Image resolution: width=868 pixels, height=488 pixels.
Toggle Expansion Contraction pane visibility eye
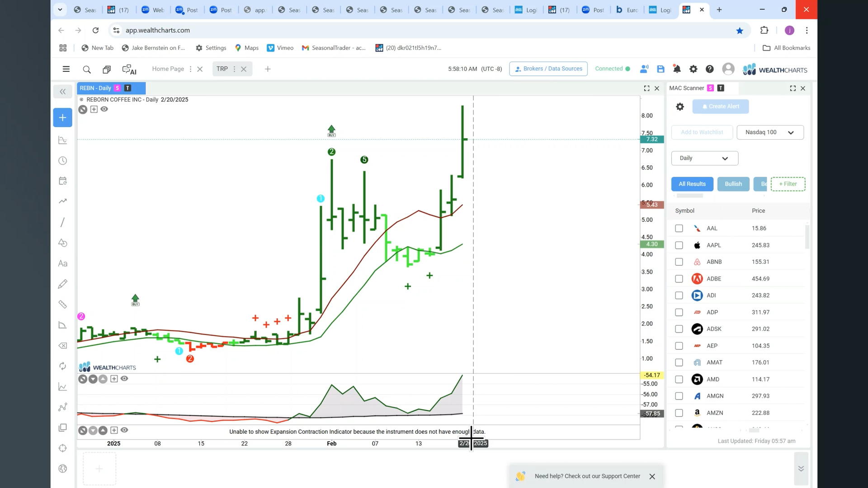[124, 430]
